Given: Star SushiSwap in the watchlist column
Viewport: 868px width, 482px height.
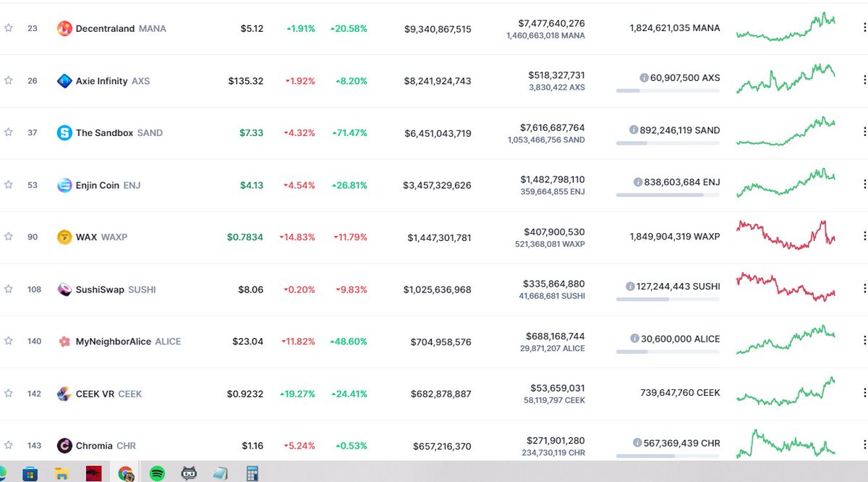Looking at the screenshot, I should pos(9,289).
